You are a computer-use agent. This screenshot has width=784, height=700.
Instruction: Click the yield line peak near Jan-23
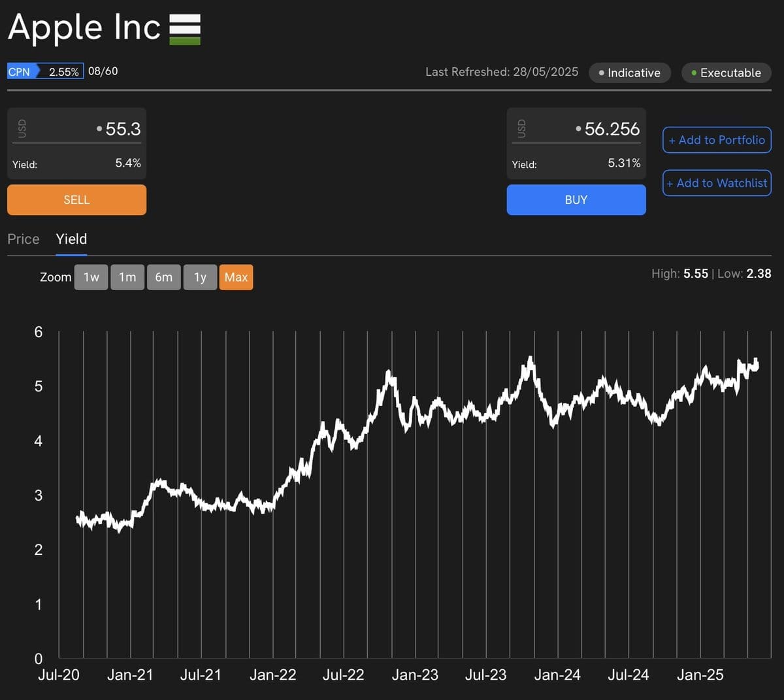click(x=389, y=374)
